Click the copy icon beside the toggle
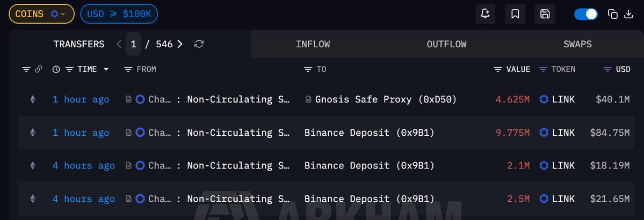 pos(613,14)
